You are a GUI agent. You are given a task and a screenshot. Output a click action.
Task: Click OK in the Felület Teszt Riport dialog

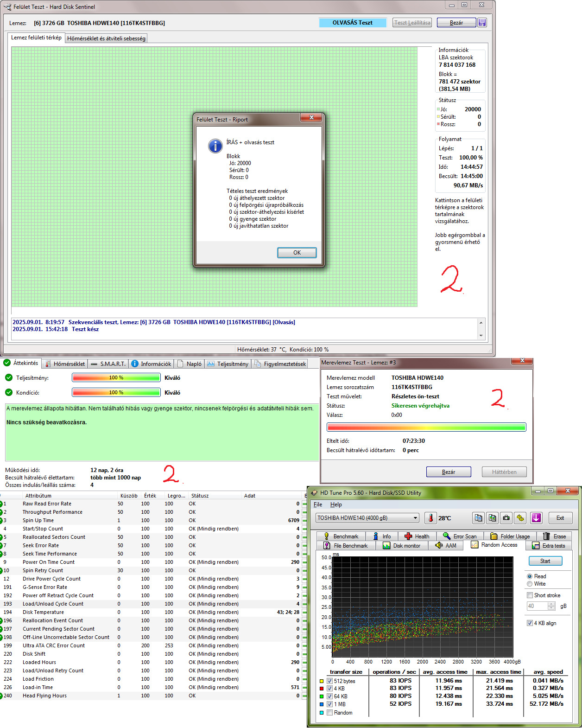[297, 253]
